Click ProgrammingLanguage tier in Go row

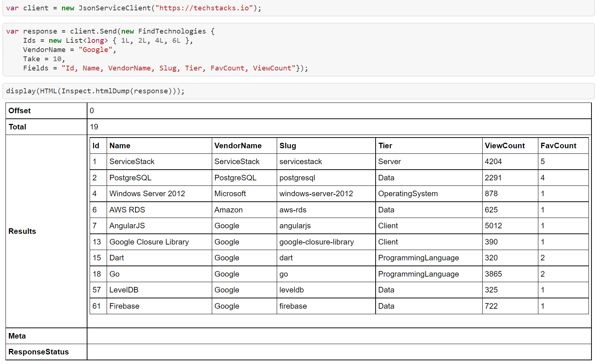429,274
